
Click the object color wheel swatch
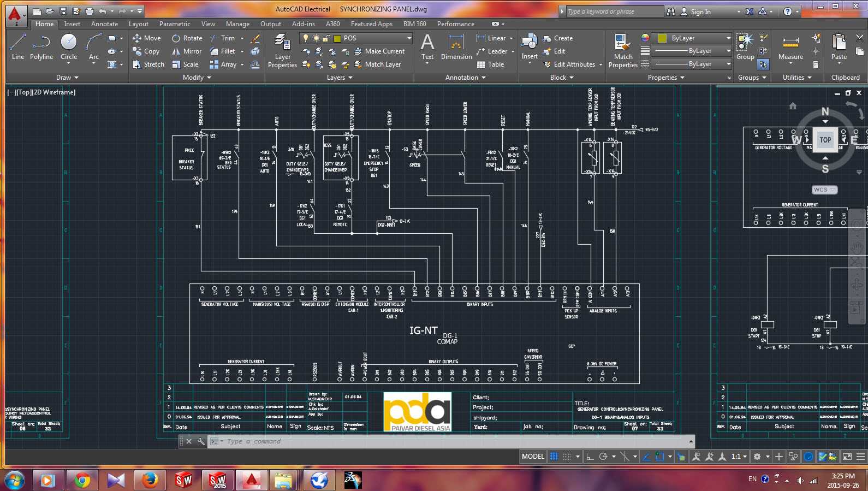point(645,38)
